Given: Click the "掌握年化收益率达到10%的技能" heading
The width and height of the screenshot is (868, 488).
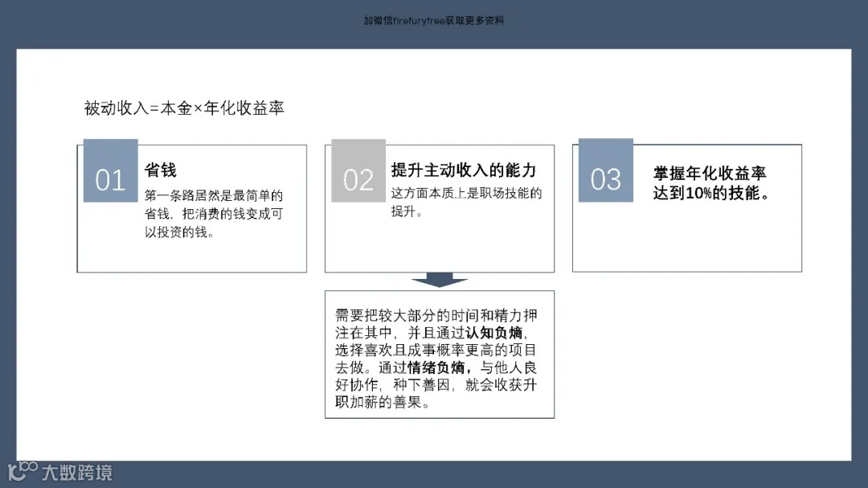Looking at the screenshot, I should point(710,182).
